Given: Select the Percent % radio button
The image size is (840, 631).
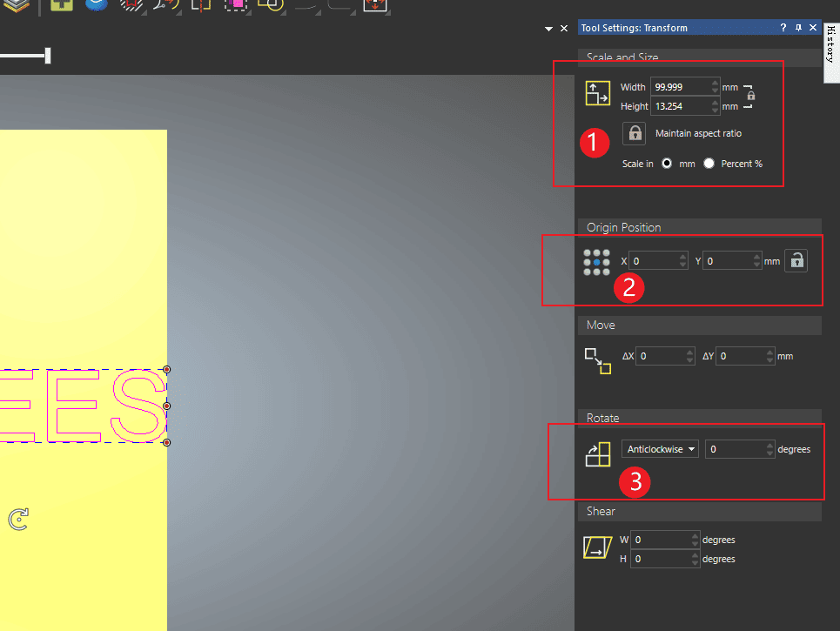Looking at the screenshot, I should pyautogui.click(x=709, y=164).
